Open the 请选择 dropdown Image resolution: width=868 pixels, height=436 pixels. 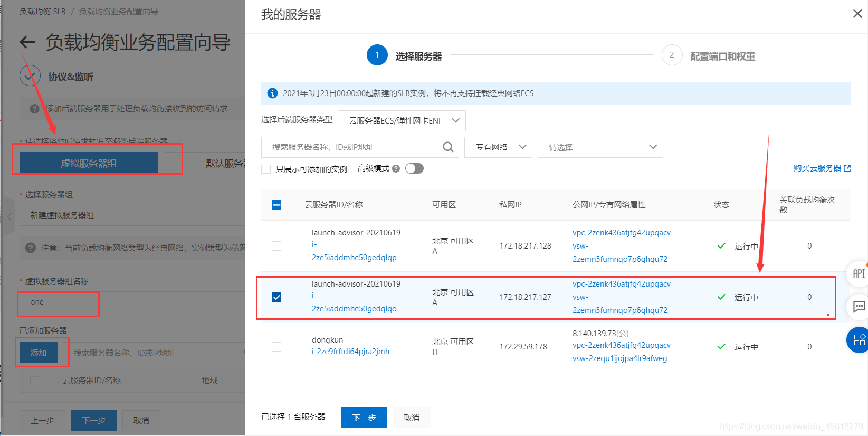coord(600,147)
